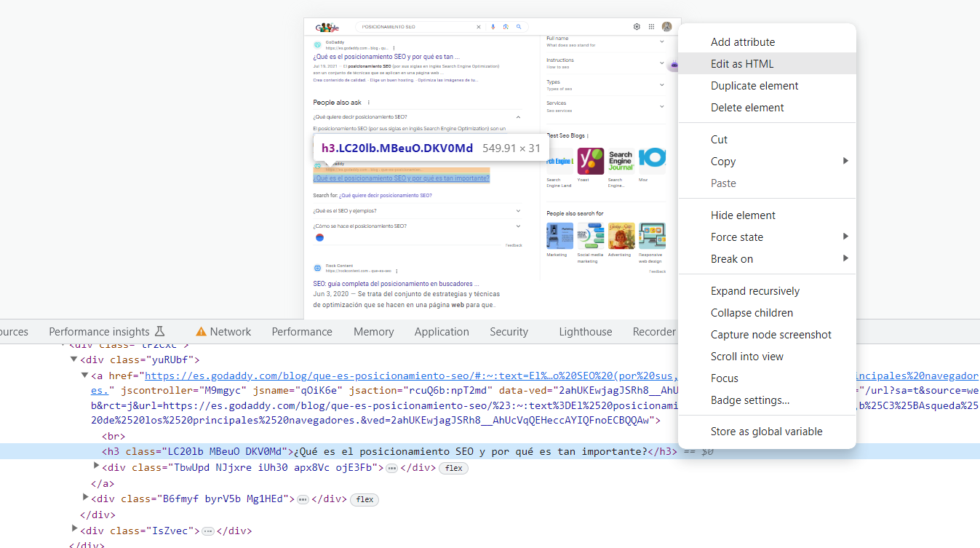Image resolution: width=980 pixels, height=548 pixels.
Task: Open Google settings gear icon
Action: click(637, 27)
